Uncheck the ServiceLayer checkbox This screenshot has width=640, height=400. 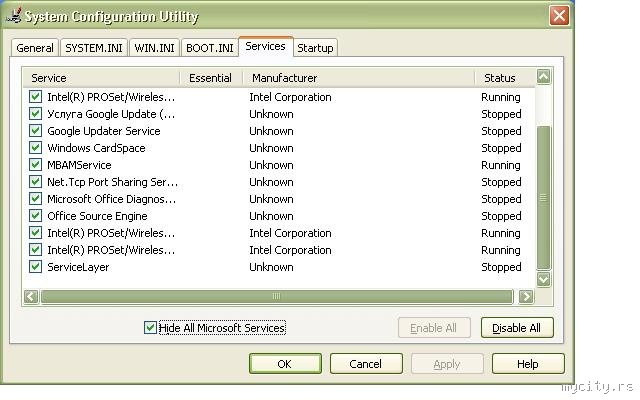(x=36, y=267)
